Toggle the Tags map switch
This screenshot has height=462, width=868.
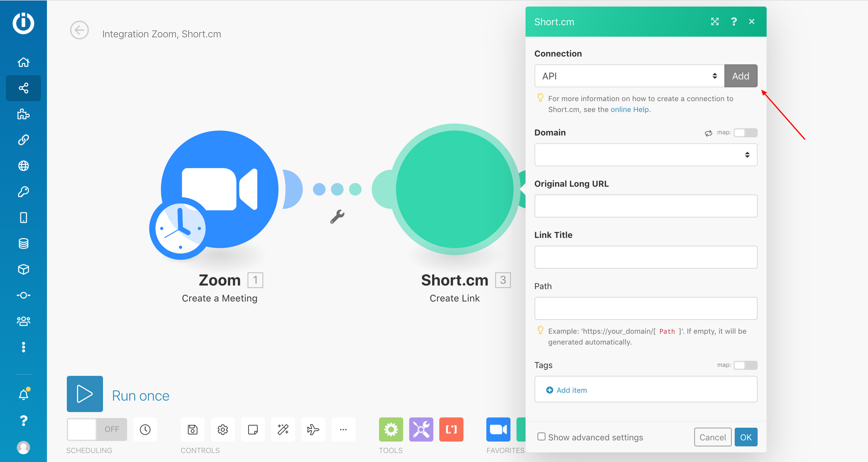[746, 365]
